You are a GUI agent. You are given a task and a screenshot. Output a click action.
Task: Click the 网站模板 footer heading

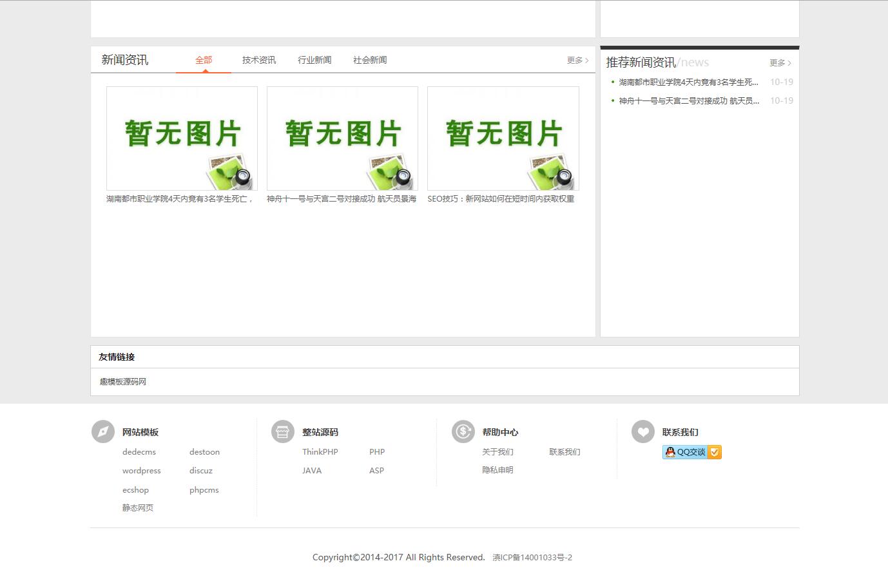(x=140, y=432)
